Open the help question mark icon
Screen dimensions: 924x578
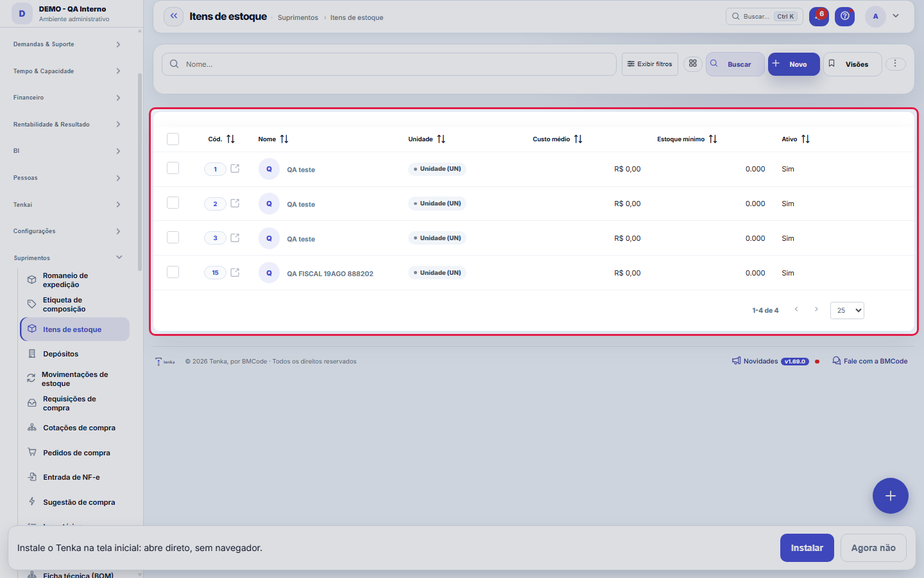845,17
